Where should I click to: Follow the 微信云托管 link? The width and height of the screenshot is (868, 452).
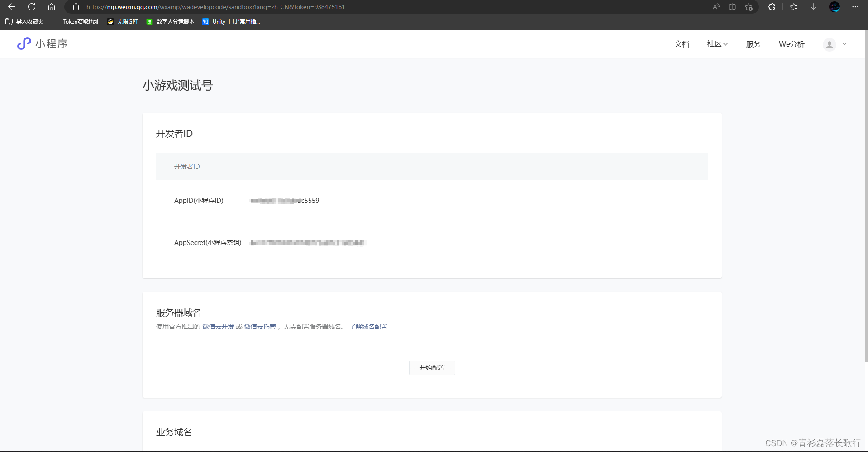[x=260, y=327]
